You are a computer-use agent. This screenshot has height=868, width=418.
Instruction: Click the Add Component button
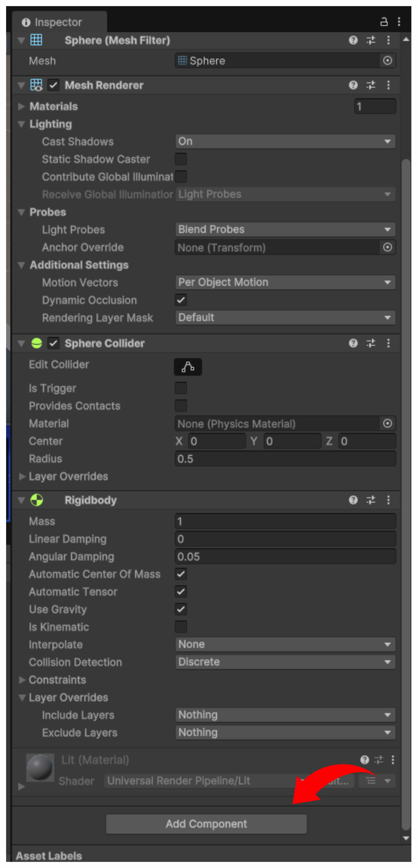pyautogui.click(x=206, y=824)
